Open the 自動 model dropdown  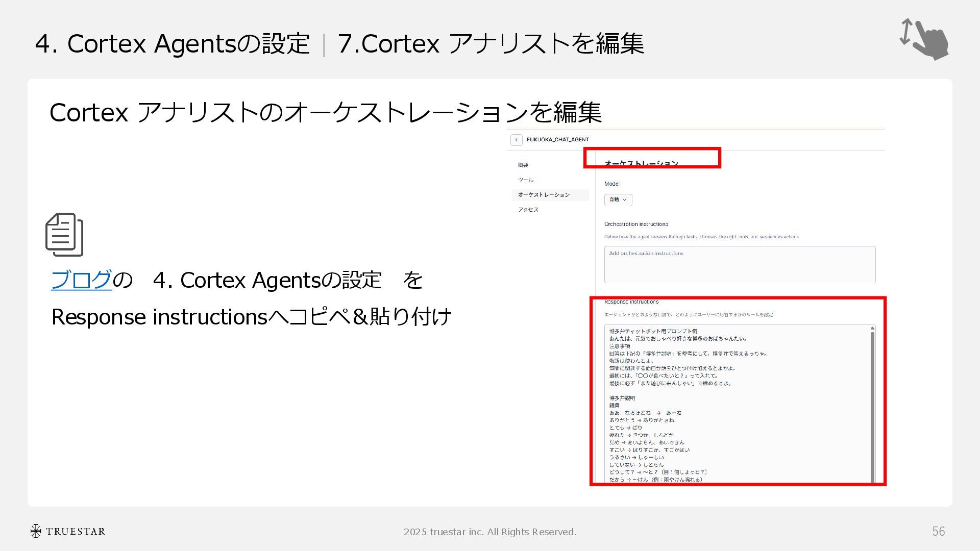coord(618,199)
